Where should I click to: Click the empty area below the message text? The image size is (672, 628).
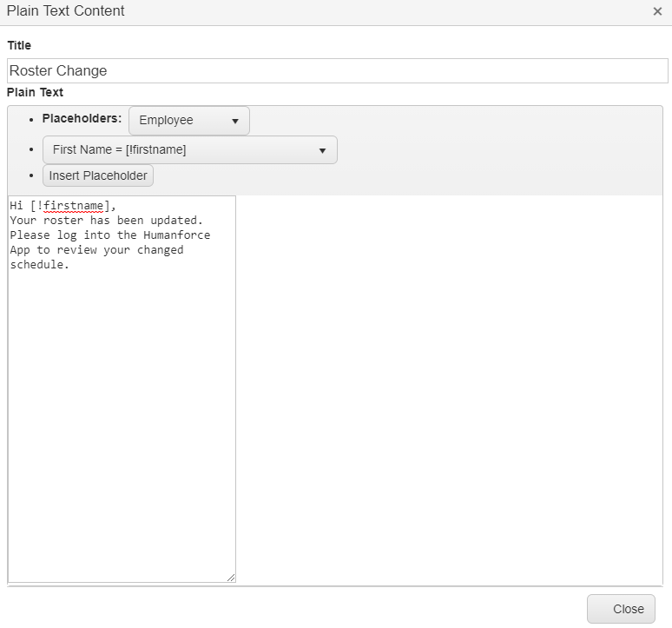(122, 417)
